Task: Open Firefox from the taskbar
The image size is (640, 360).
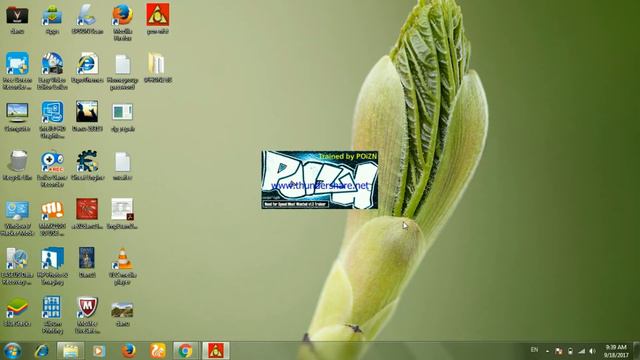Action: pos(128,351)
